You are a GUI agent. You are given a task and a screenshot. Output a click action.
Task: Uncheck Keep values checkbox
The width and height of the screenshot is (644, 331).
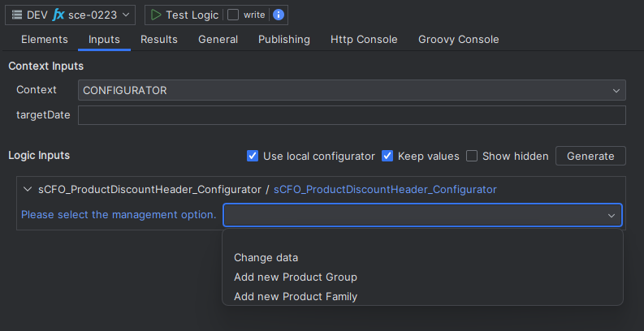(x=387, y=156)
